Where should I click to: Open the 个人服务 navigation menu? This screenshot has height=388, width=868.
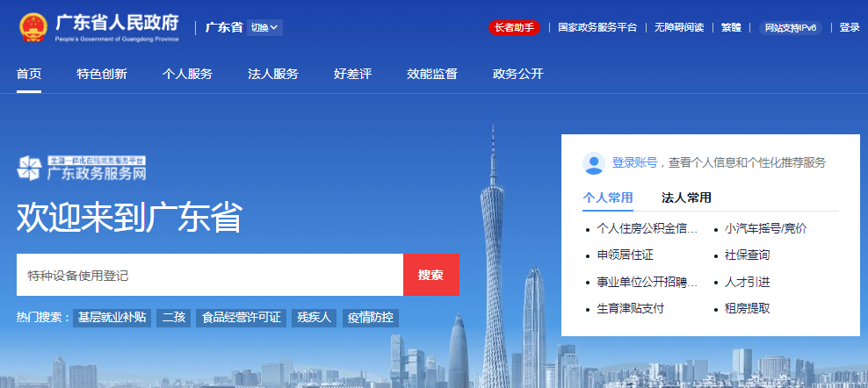pyautogui.click(x=187, y=74)
